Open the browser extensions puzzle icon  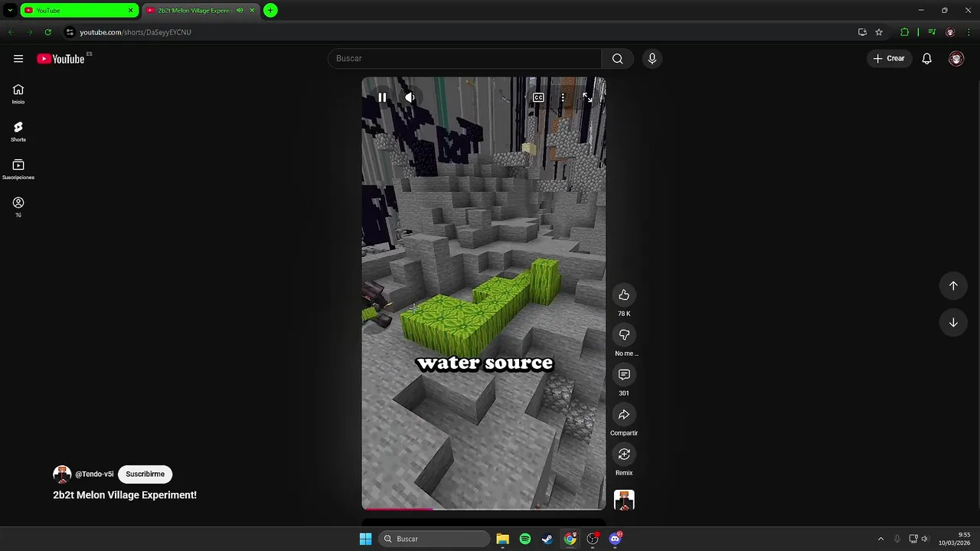tap(904, 32)
